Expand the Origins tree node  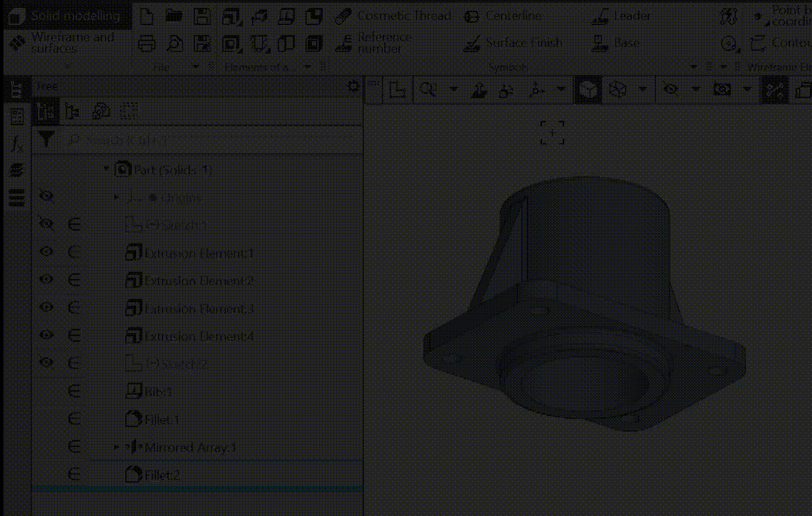(117, 197)
